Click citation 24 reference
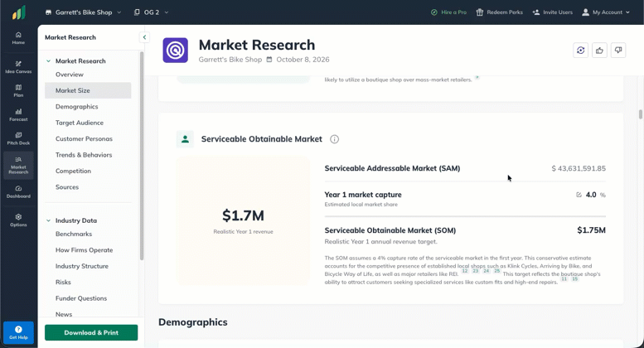Viewport: 644px width, 348px height. 486,271
